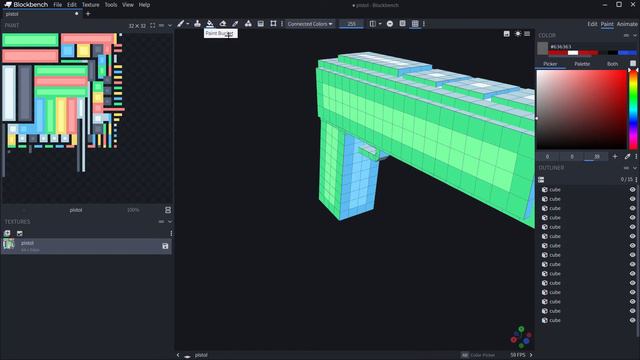This screenshot has width=640, height=360.
Task: Save the pistol texture via disk icon
Action: pyautogui.click(x=165, y=246)
